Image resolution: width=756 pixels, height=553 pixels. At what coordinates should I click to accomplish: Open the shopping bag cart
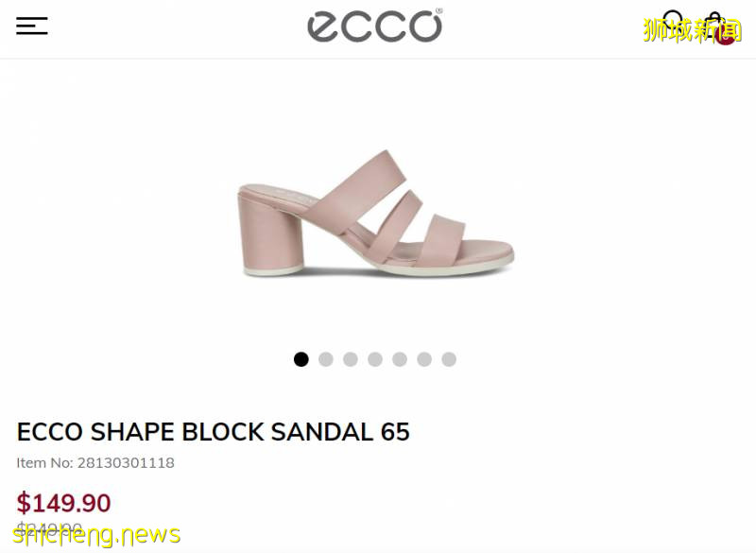pos(715,26)
